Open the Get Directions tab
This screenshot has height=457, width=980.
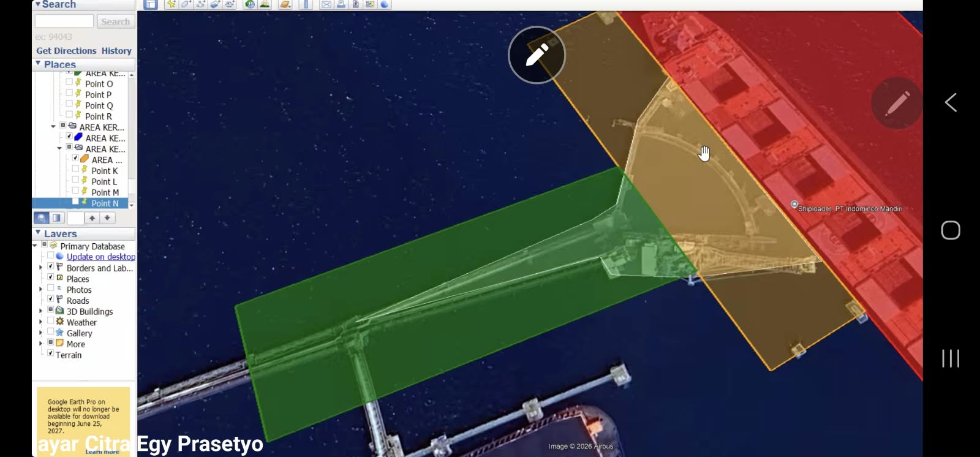tap(66, 51)
